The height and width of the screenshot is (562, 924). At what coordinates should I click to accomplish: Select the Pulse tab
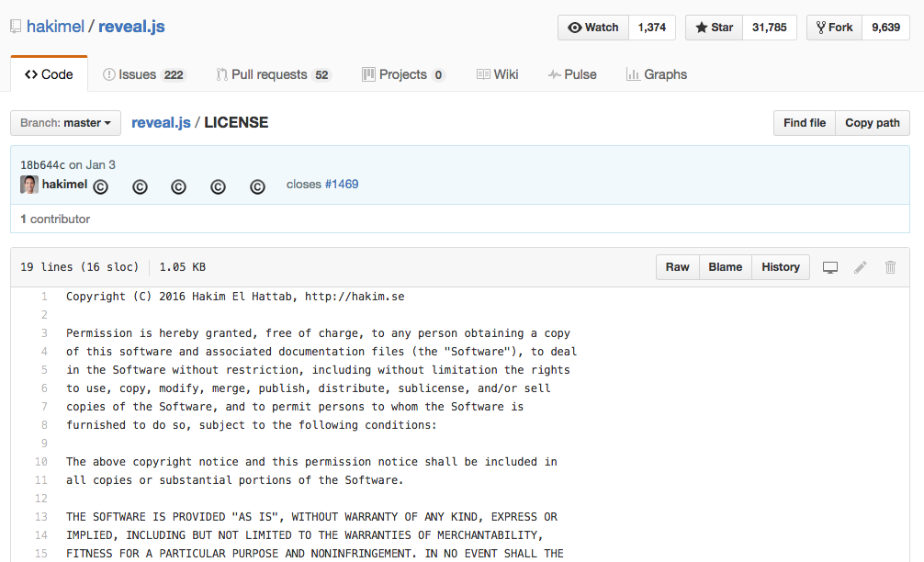coord(572,74)
